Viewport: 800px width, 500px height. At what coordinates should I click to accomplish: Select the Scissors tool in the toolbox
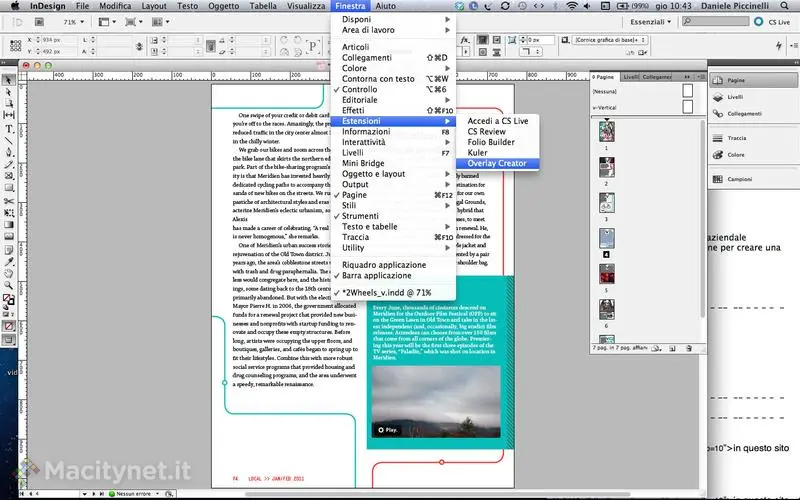9,200
